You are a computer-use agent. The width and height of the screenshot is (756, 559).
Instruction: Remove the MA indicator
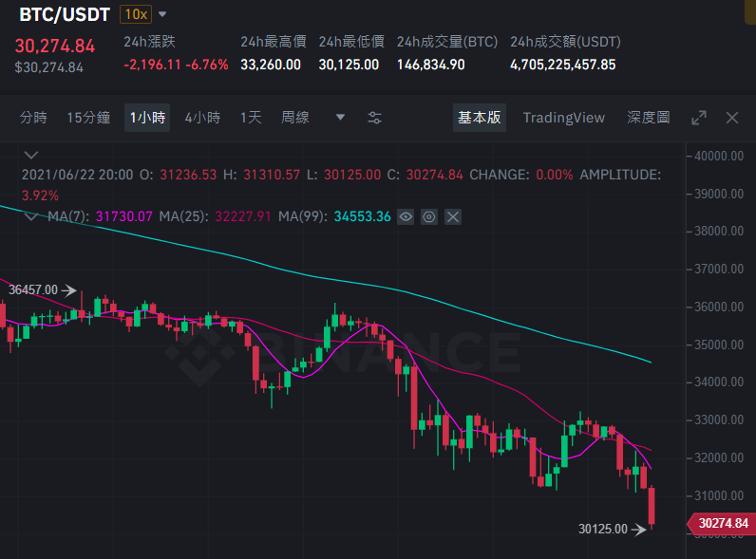(453, 216)
